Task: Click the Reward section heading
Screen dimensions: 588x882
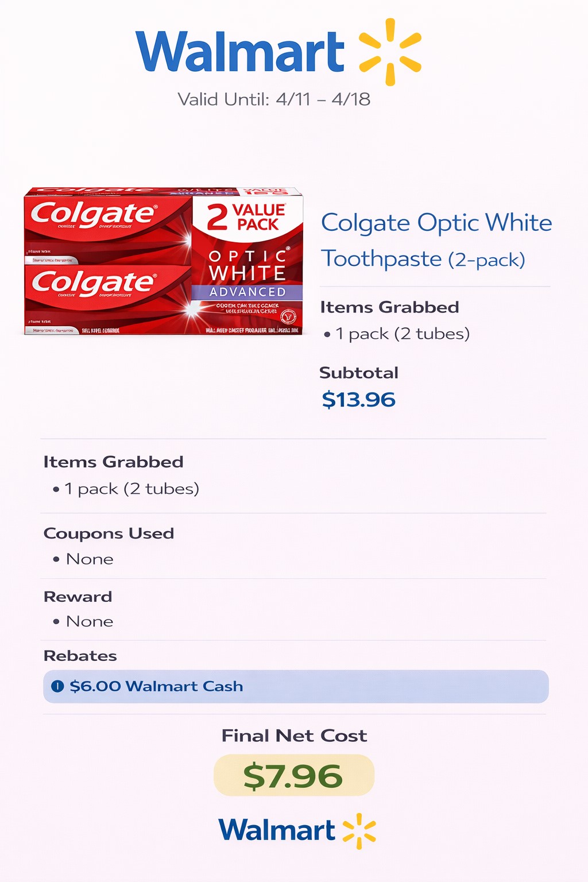Action: [78, 597]
